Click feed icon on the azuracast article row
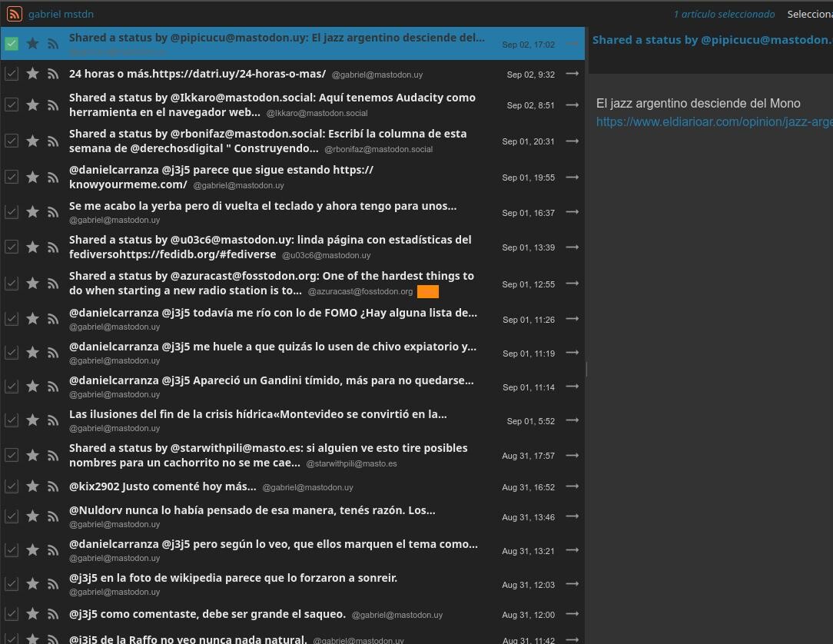 click(53, 284)
